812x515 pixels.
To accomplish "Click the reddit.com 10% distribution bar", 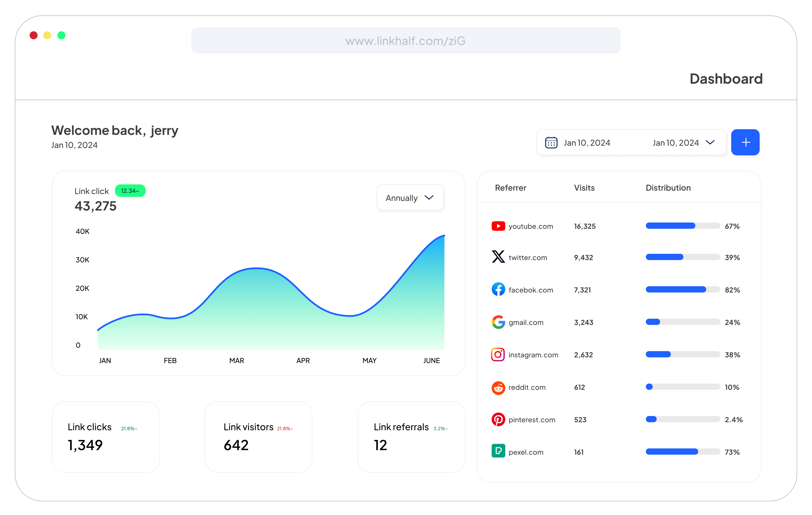I will pyautogui.click(x=683, y=387).
